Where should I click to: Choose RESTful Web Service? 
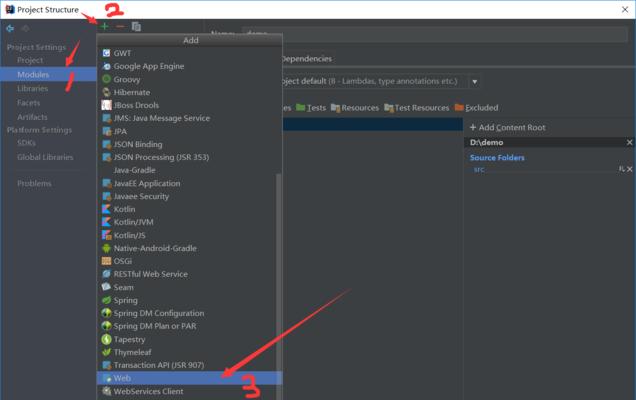[x=187, y=274]
